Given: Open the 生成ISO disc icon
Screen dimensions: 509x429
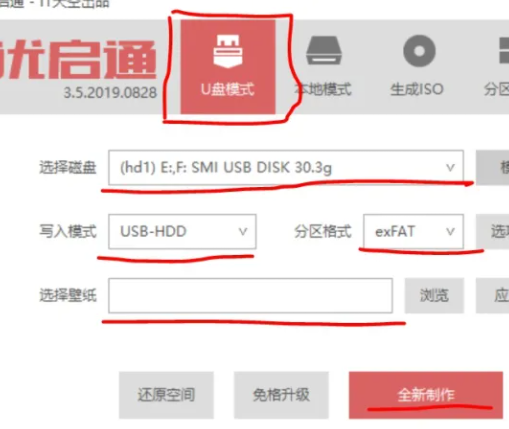Looking at the screenshot, I should point(419,51).
